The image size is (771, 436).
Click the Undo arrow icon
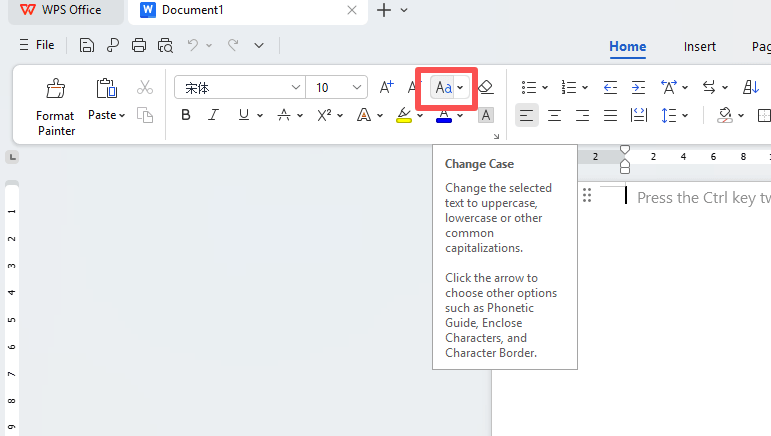pyautogui.click(x=193, y=45)
